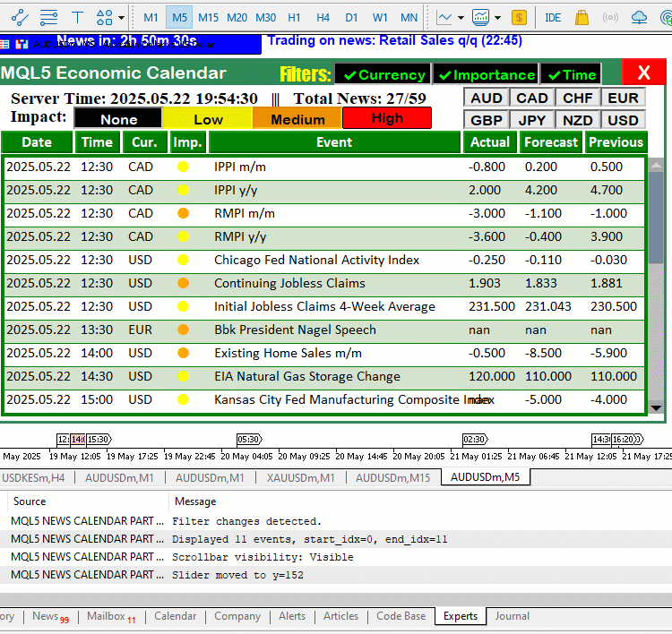
Task: Click the signals broadcast icon
Action: tap(610, 18)
